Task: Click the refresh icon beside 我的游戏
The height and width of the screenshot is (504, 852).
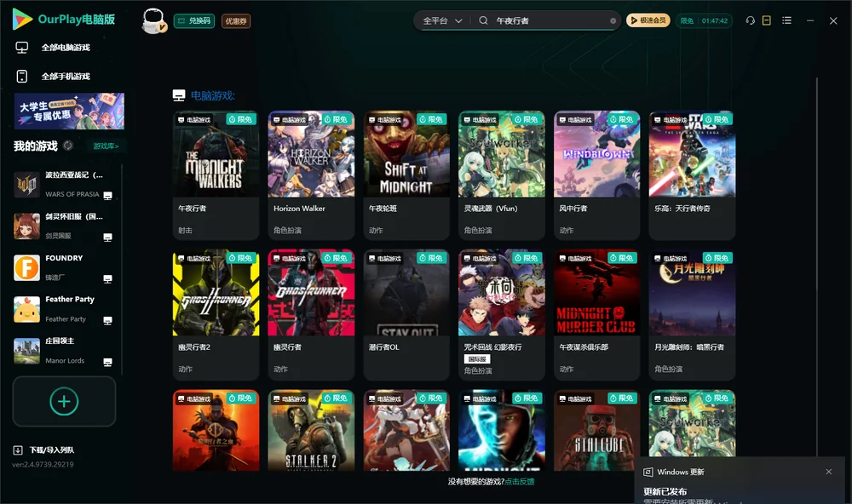Action: tap(68, 146)
